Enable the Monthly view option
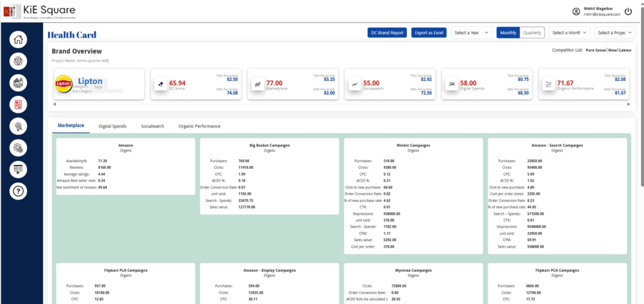 click(x=508, y=32)
